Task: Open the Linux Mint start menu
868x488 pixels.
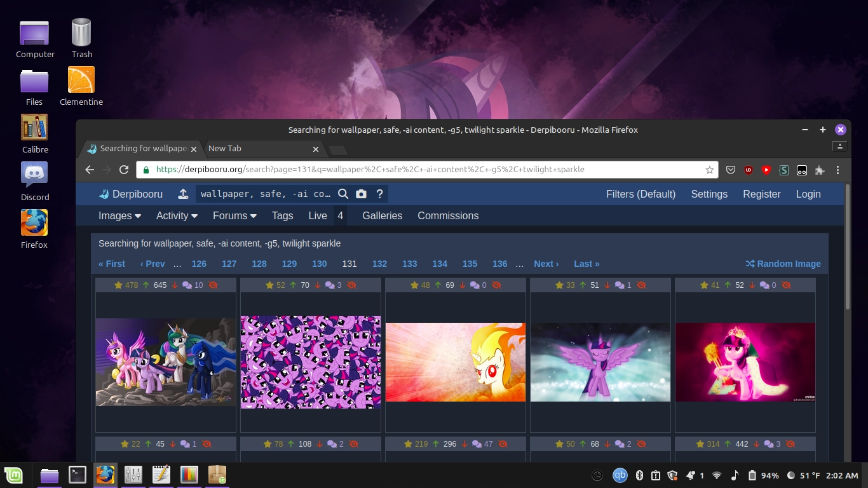Action: click(x=13, y=475)
